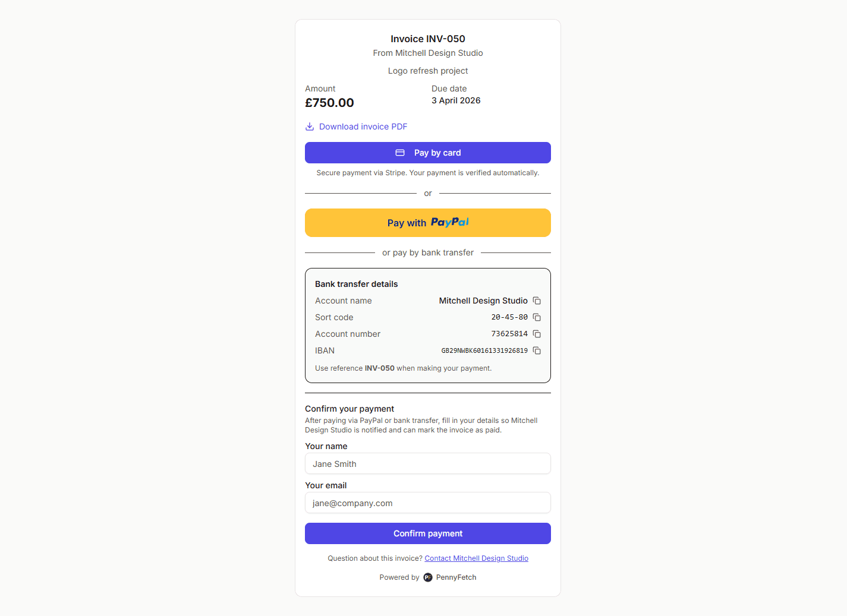
Task: Click the PennyFetch circular logo icon
Action: tap(427, 577)
